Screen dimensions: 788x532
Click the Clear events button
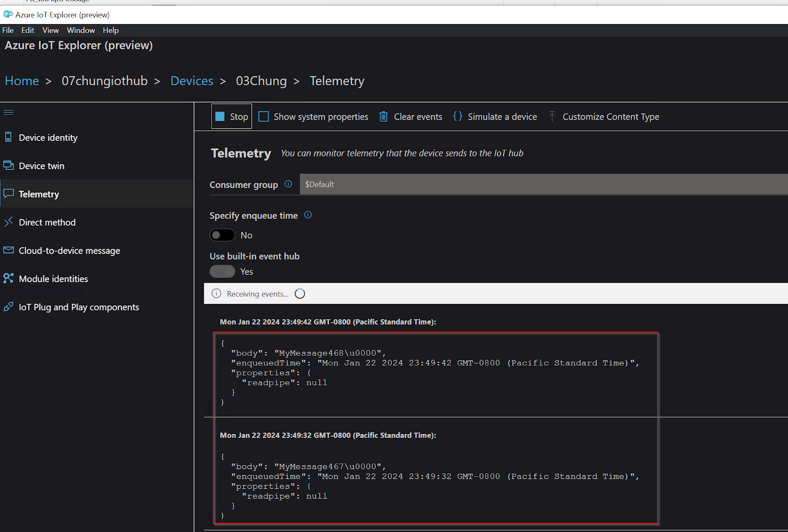pos(410,116)
